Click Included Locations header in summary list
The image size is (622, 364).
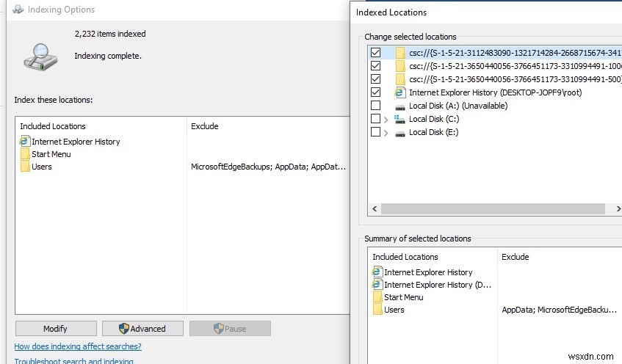[x=405, y=257]
